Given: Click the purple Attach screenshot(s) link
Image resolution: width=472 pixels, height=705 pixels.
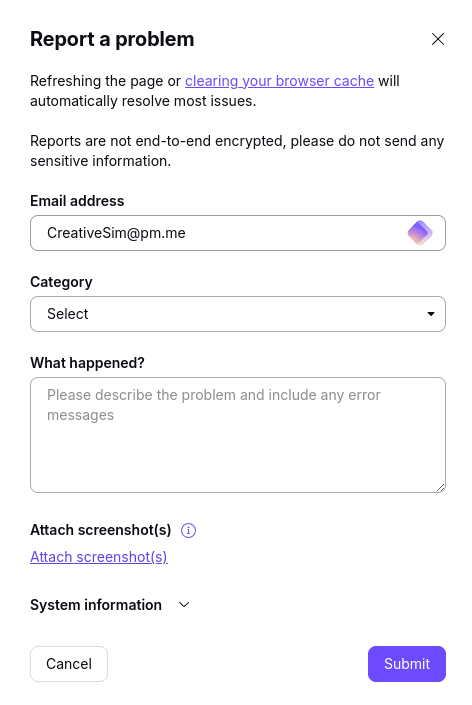Looking at the screenshot, I should click(x=98, y=557).
